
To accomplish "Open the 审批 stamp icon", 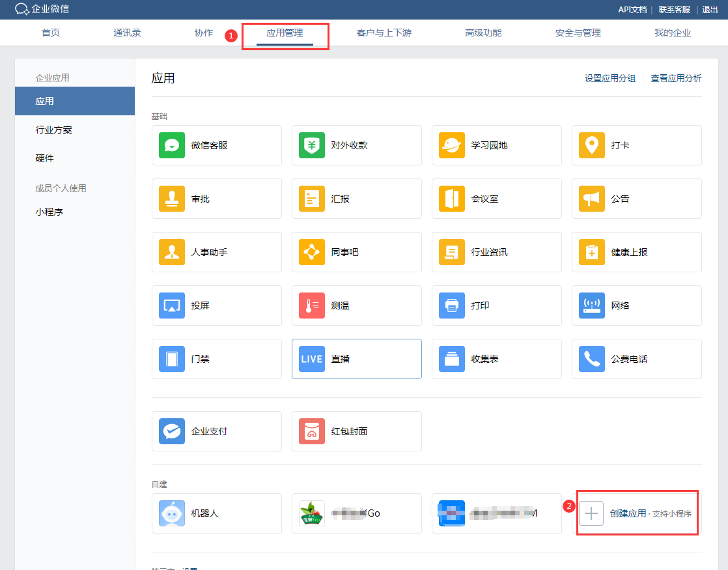I will coord(172,199).
